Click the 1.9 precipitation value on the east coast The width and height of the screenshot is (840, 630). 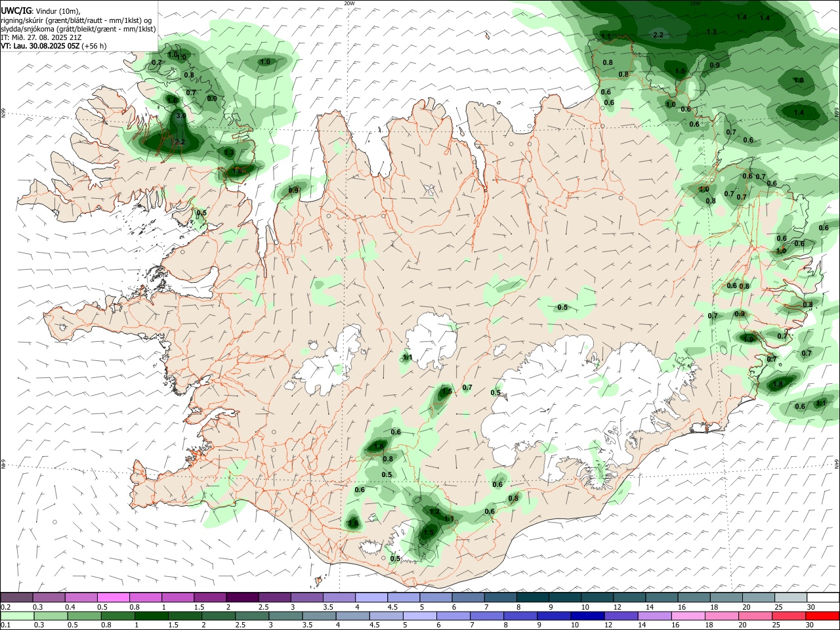749,339
